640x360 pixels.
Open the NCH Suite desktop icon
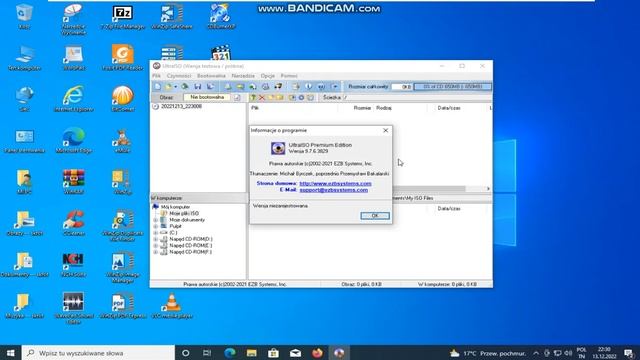pos(73,264)
